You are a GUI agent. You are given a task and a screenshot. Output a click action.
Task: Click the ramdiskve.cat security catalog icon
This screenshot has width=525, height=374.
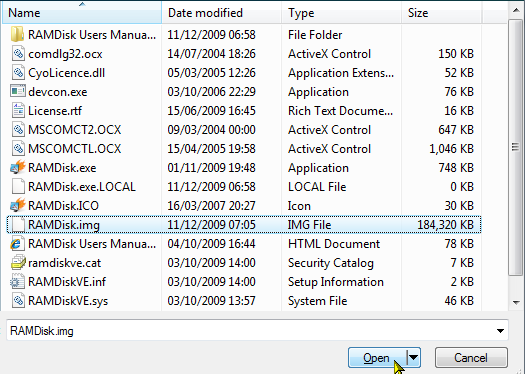(18, 263)
